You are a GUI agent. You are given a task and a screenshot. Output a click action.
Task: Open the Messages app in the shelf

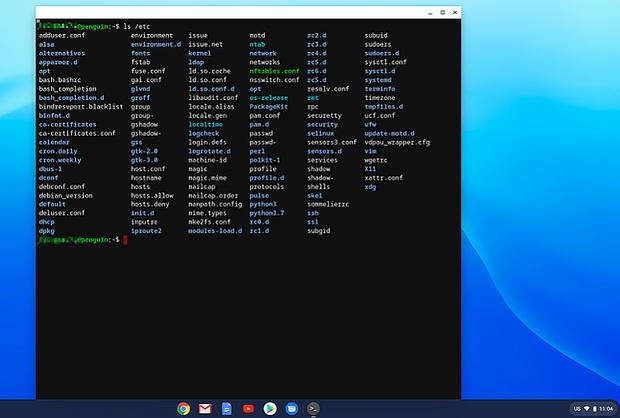pos(292,408)
